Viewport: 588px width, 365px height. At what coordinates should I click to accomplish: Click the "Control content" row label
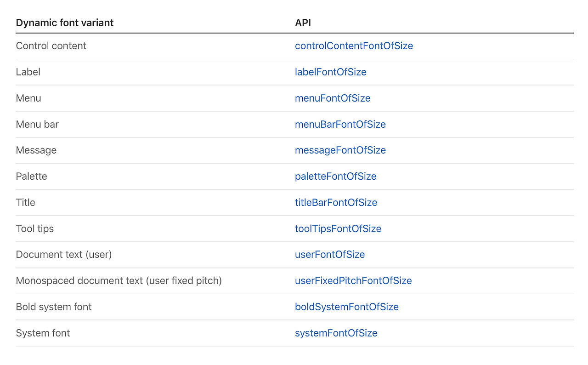(x=51, y=46)
